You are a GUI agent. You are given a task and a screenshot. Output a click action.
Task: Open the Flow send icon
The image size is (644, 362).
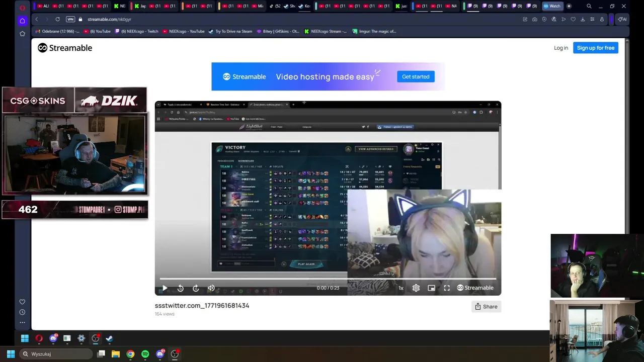coord(563,19)
